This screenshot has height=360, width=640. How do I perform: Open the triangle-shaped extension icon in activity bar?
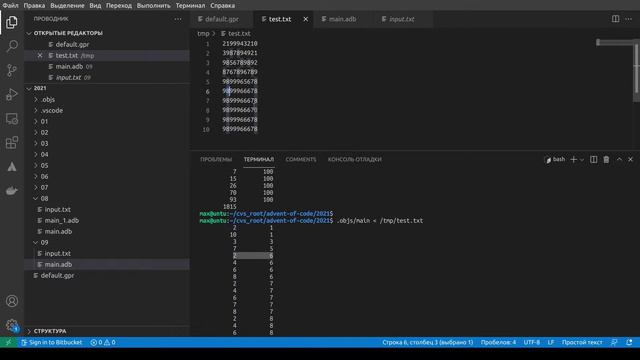tap(12, 167)
